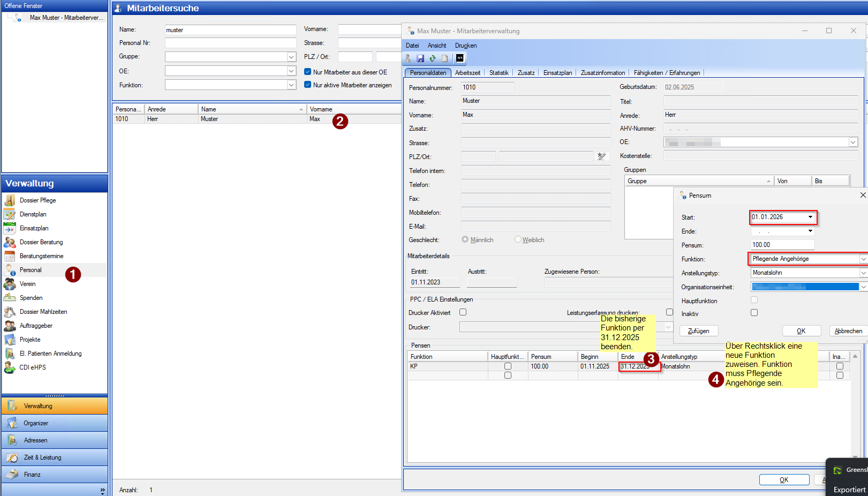Click the black SPI toolbar icon
Viewport: 868px width, 496px height.
(x=460, y=58)
